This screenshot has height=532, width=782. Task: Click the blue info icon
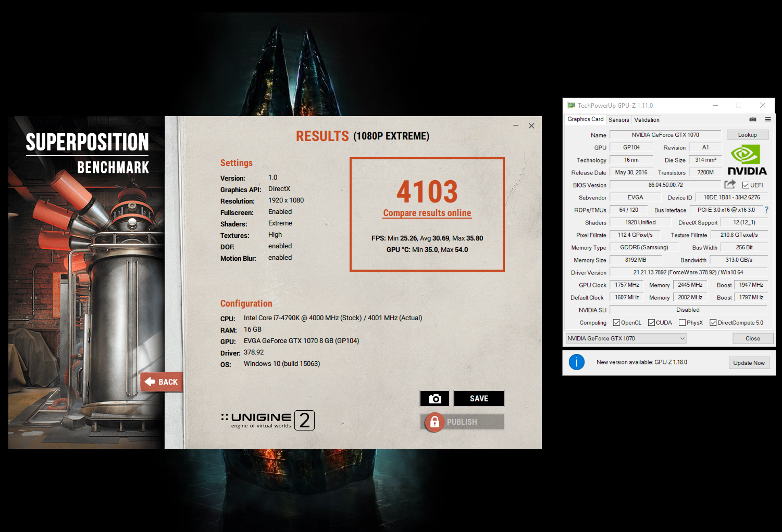pyautogui.click(x=577, y=362)
